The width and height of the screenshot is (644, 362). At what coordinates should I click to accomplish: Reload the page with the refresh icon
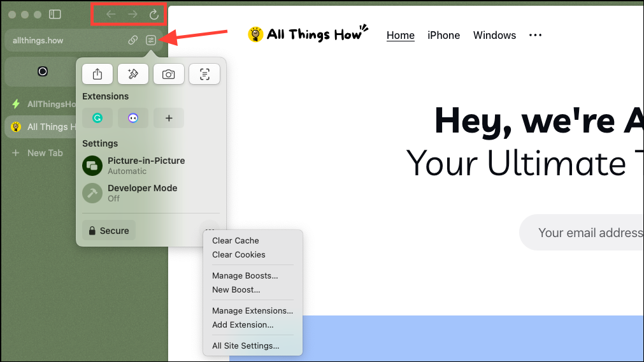click(154, 15)
